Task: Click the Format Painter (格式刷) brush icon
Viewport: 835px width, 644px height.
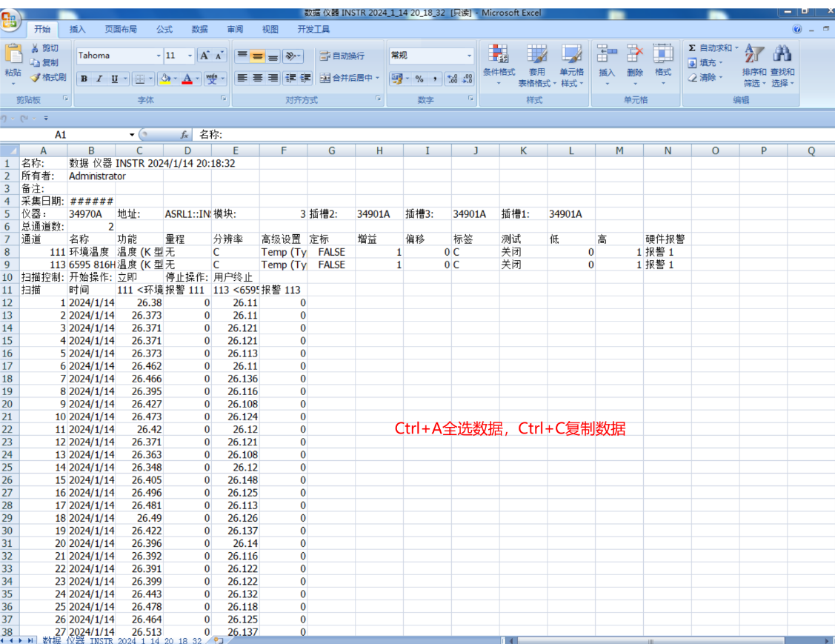Action: [x=36, y=78]
